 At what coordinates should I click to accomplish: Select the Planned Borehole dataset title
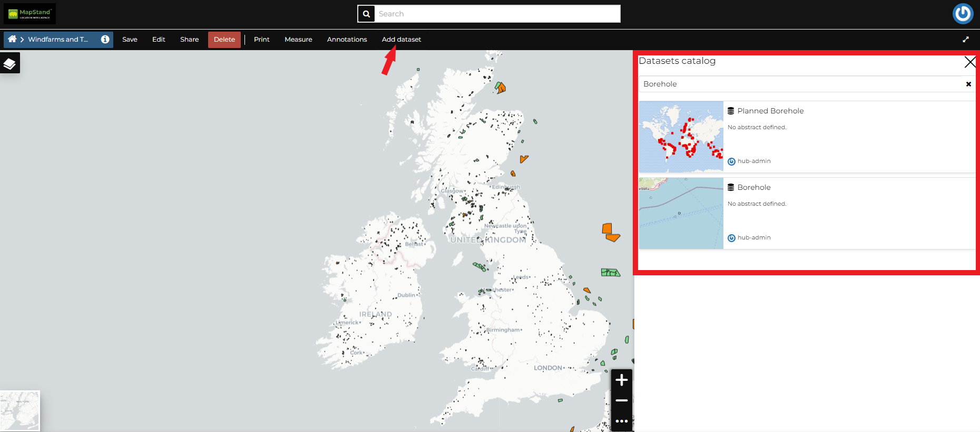pyautogui.click(x=770, y=111)
